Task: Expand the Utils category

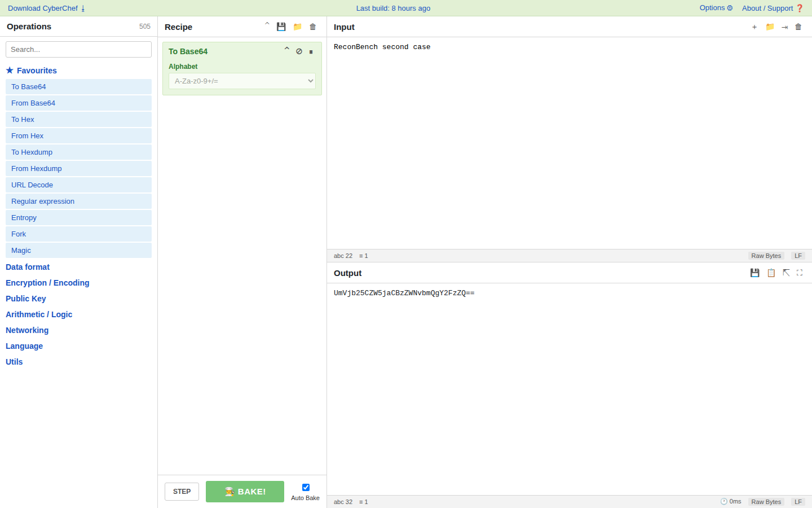Action: click(x=14, y=362)
